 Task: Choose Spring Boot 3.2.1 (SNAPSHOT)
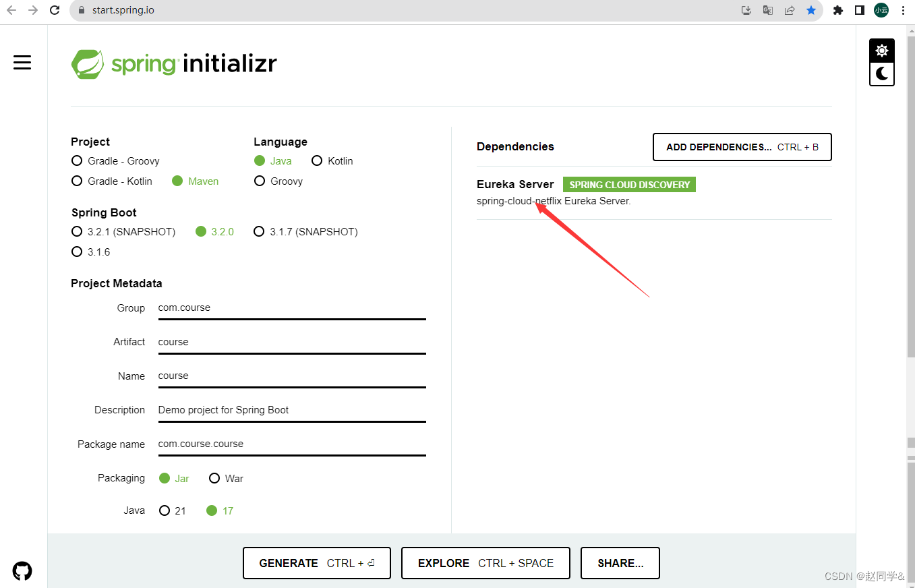click(123, 232)
